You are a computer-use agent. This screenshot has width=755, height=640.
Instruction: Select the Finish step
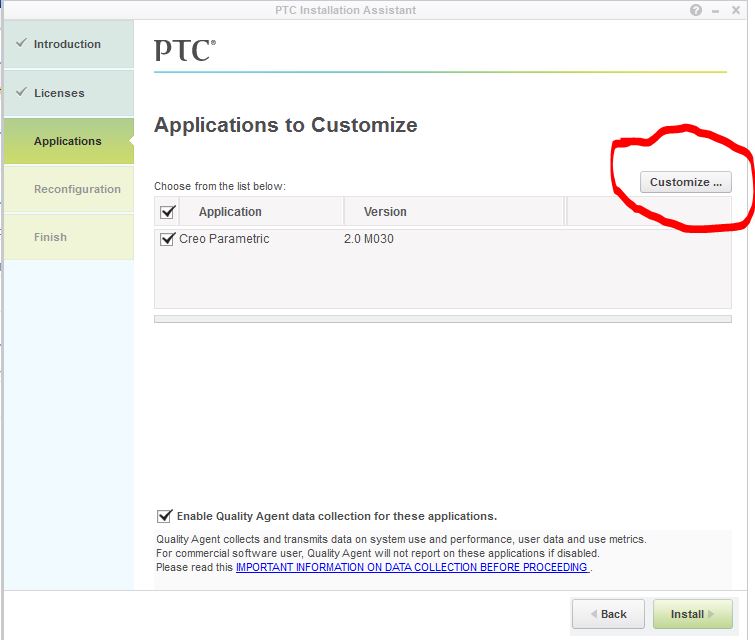69,237
